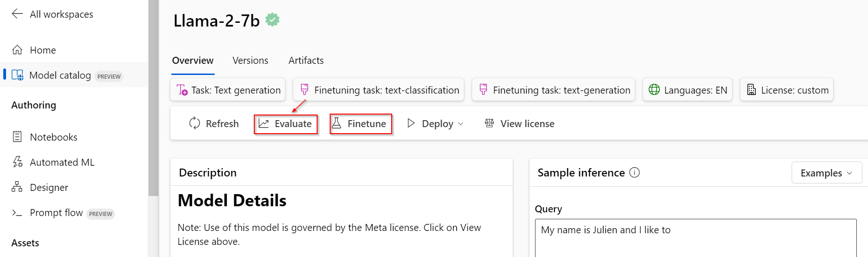Click the Model catalog icon in sidebar

pos(17,75)
